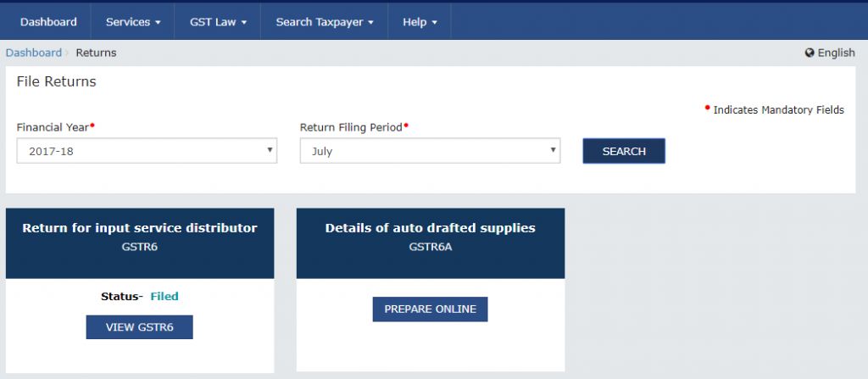Click the GST Law dropdown caret
The height and width of the screenshot is (379, 868).
(243, 23)
